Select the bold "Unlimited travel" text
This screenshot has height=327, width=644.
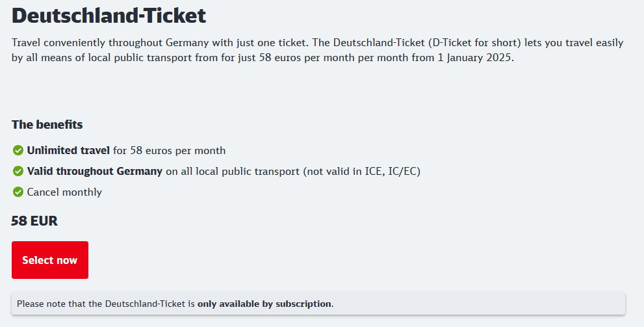[68, 151]
